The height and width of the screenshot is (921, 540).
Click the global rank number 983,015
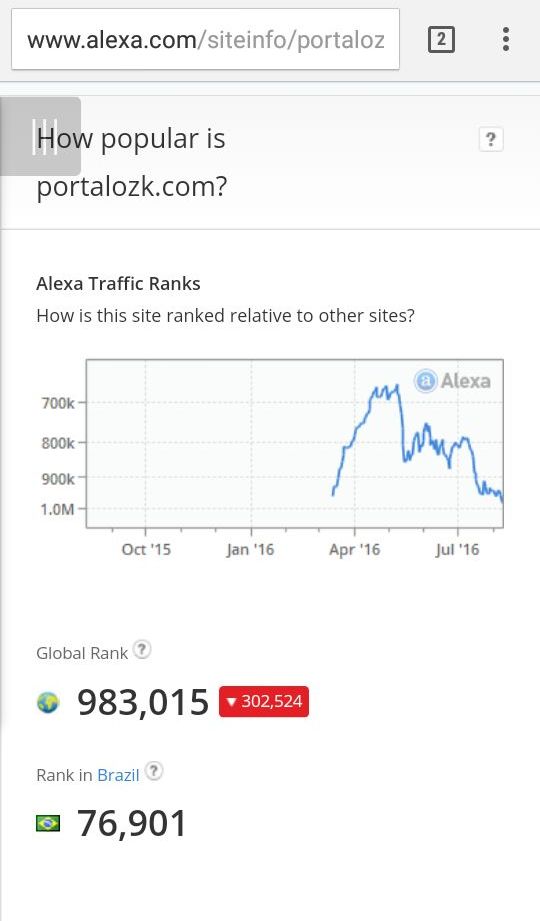pyautogui.click(x=143, y=702)
